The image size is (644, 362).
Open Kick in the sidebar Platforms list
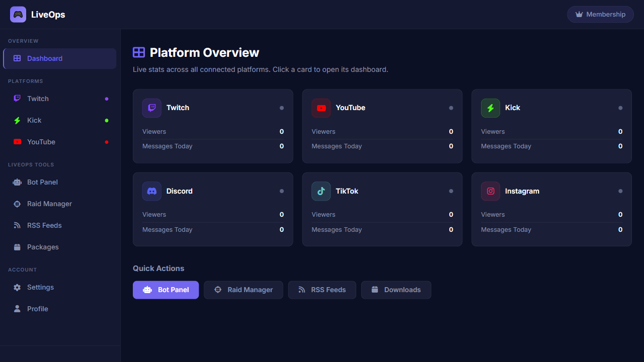pos(60,120)
